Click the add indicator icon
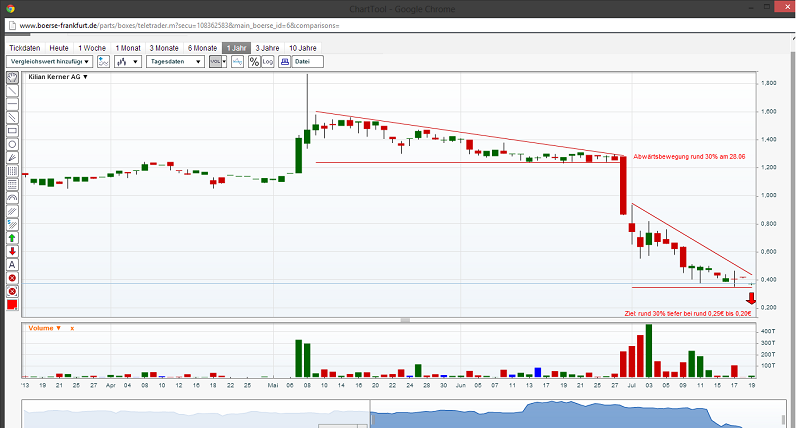Image resolution: width=800 pixels, height=428 pixels. [104, 62]
